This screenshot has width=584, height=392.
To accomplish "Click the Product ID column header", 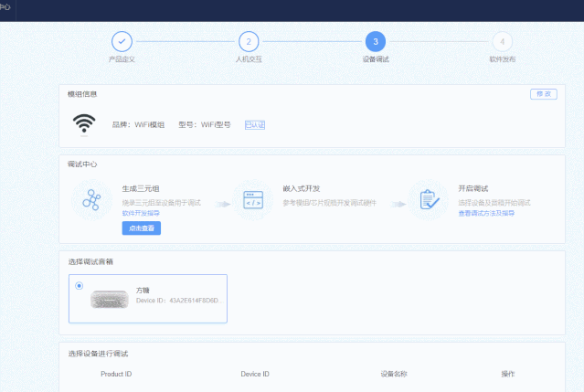I will click(116, 374).
